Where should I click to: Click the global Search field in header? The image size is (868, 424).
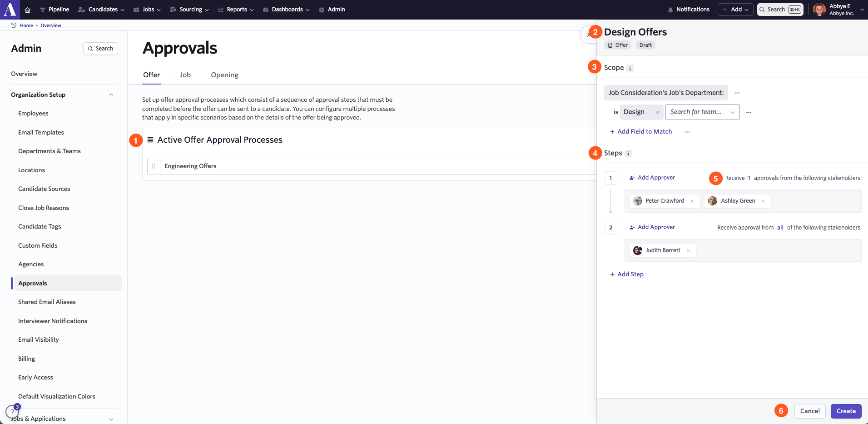point(779,10)
